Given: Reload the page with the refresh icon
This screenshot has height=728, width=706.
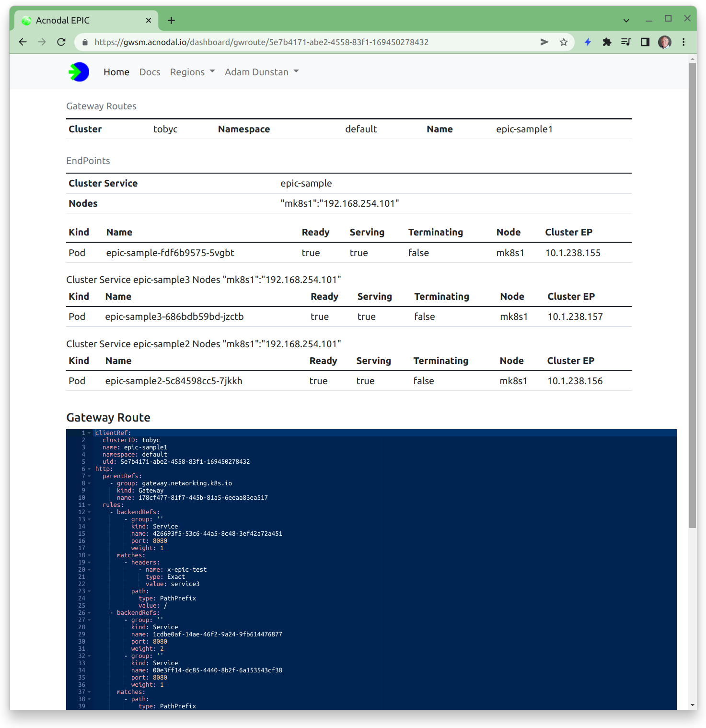Looking at the screenshot, I should click(x=61, y=42).
